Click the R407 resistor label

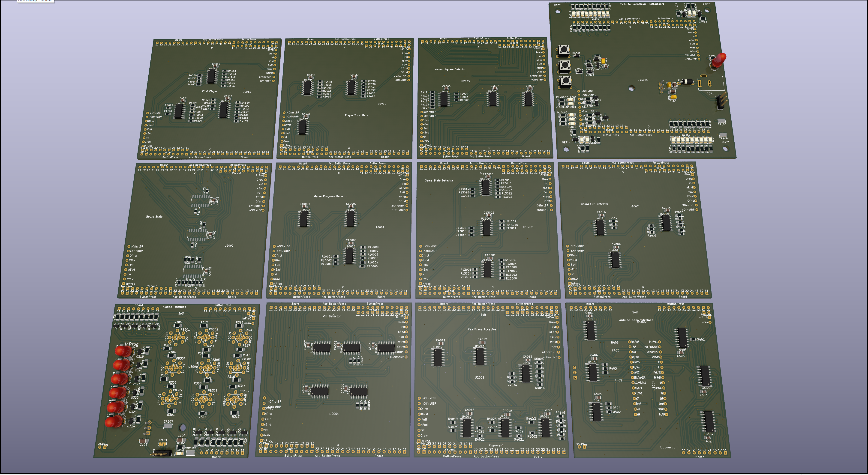point(618,381)
